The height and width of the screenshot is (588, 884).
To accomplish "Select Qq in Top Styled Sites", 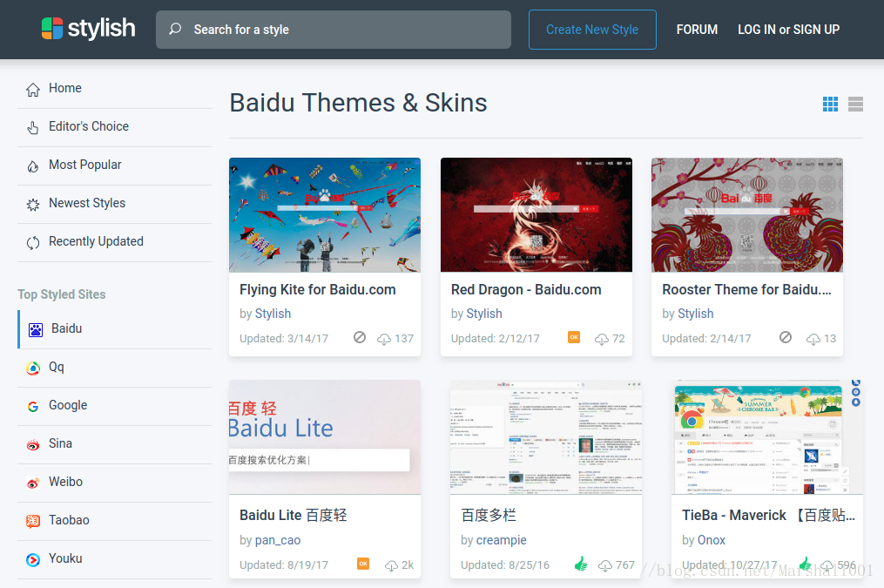I will point(114,368).
